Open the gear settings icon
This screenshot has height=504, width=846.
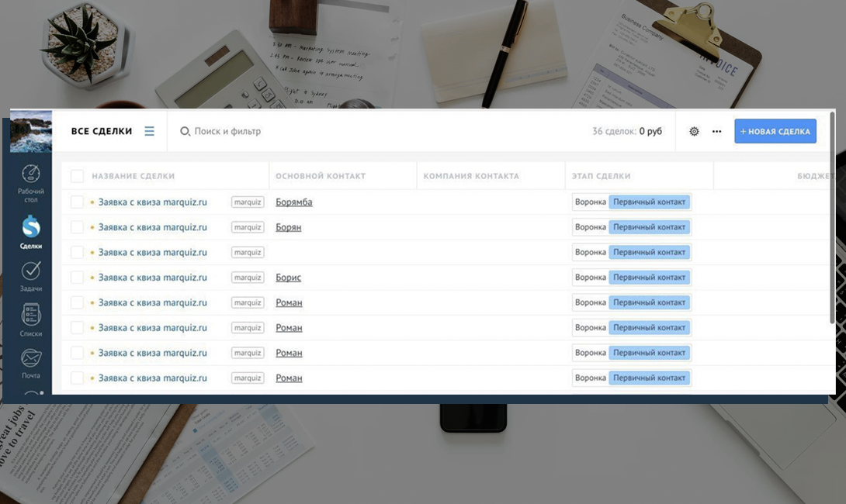(694, 131)
